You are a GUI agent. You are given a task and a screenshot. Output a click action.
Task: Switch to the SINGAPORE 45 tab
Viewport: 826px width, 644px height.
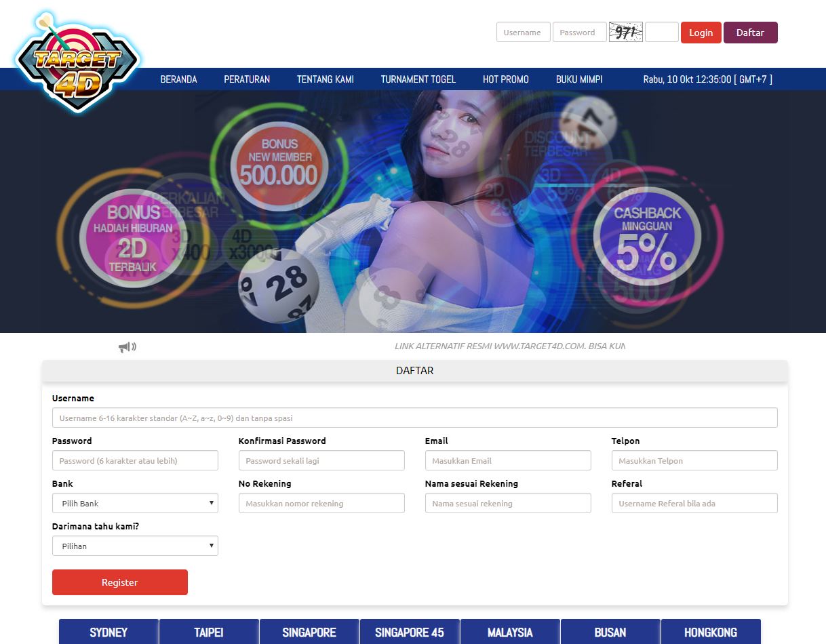click(409, 632)
